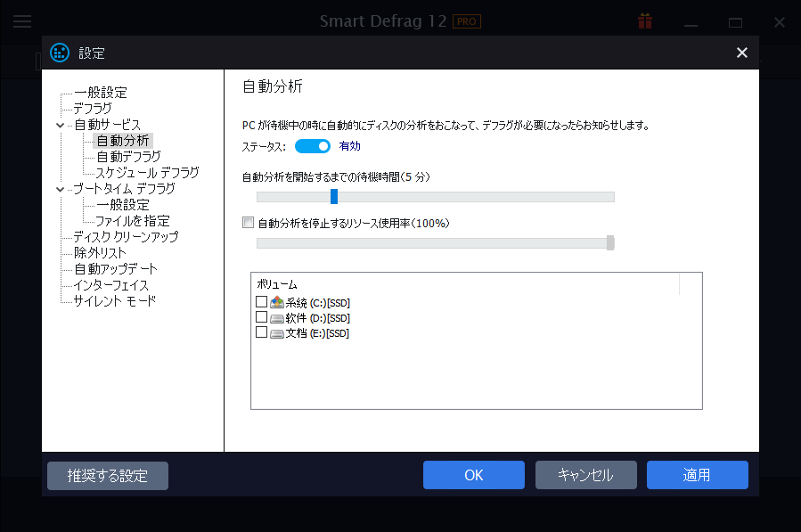Confirm settings with OK button
The image size is (801, 532).
pos(473,475)
